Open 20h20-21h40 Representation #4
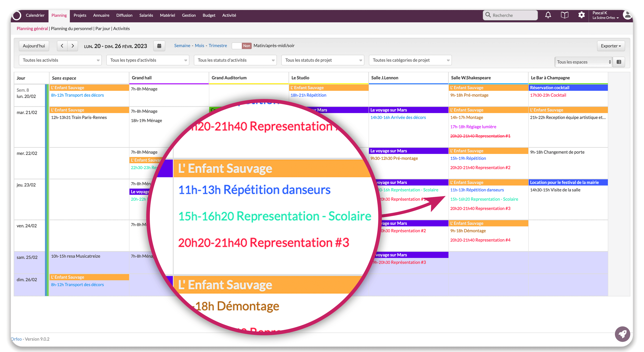644x352 pixels. pos(480,240)
